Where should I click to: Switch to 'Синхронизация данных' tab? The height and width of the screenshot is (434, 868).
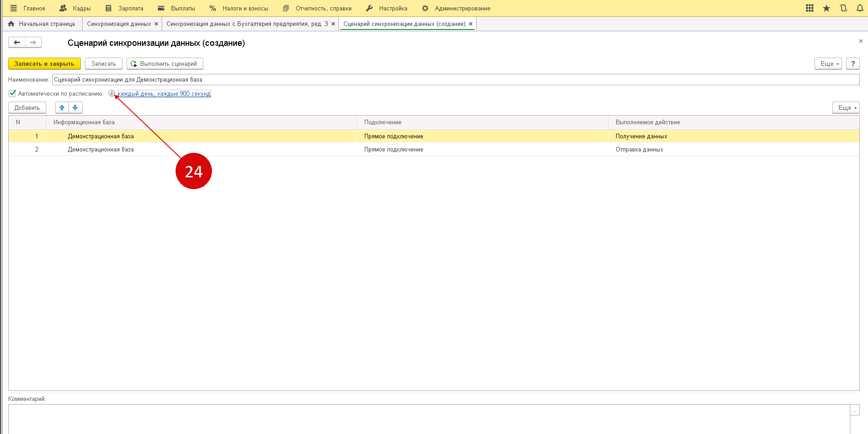point(119,24)
